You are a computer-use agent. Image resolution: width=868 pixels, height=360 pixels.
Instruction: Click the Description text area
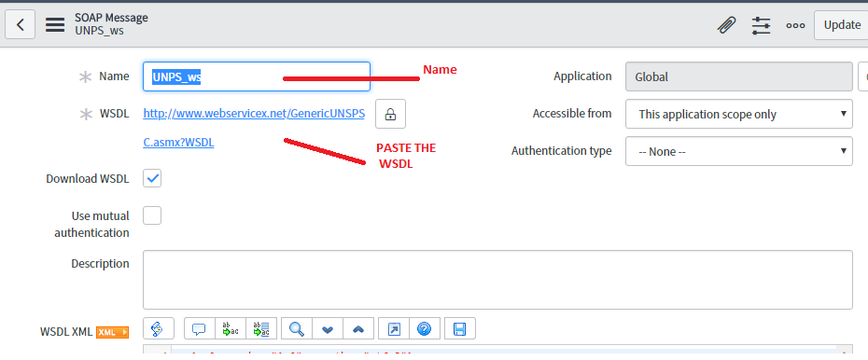[497, 280]
